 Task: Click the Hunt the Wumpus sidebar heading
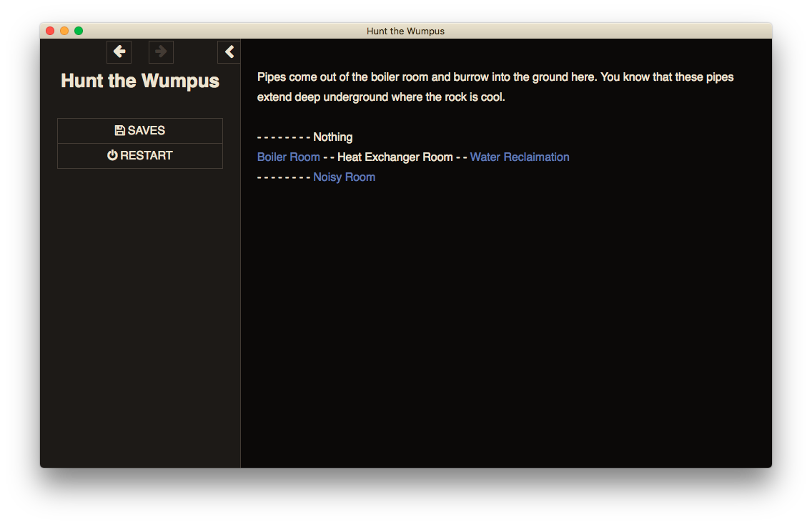[x=140, y=81]
